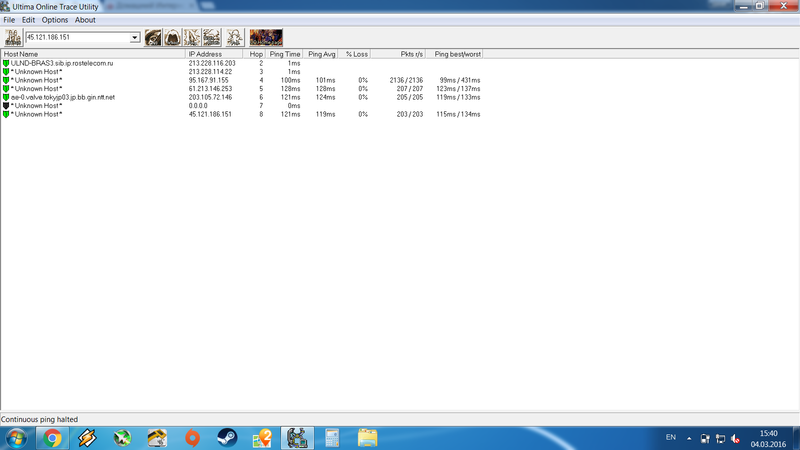The width and height of the screenshot is (800, 450).
Task: Click the % Loss column header
Action: click(x=355, y=54)
